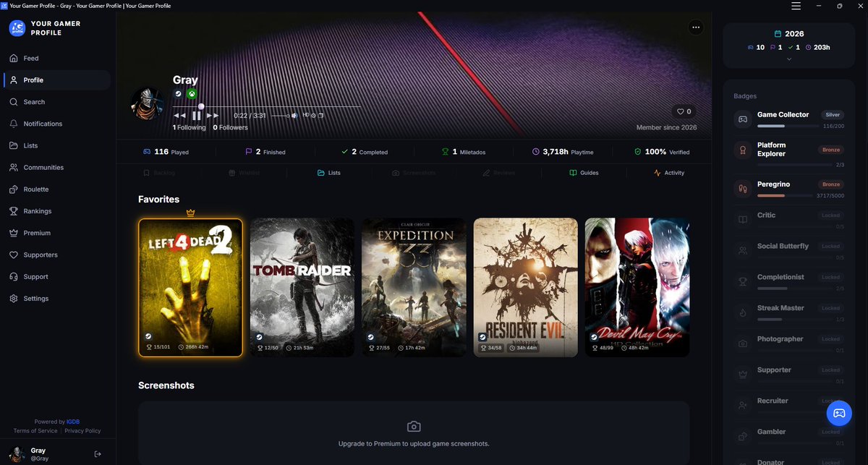868x465 pixels.
Task: View the 0 Followers list
Action: point(230,127)
